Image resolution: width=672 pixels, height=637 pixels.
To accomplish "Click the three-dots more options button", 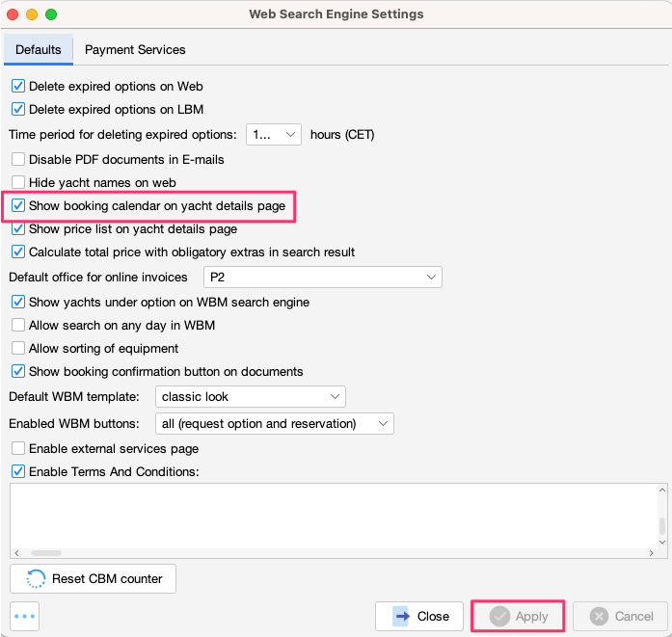I will click(x=24, y=617).
